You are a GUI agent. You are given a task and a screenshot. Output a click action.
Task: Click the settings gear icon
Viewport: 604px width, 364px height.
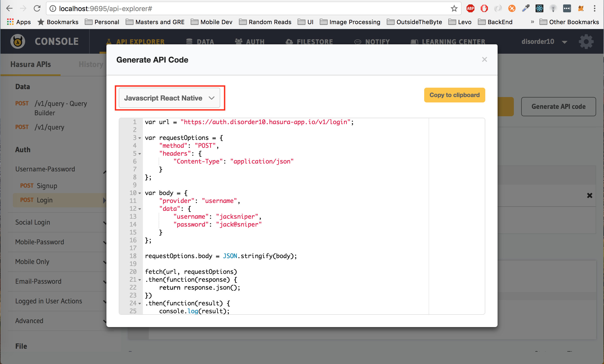click(x=586, y=41)
